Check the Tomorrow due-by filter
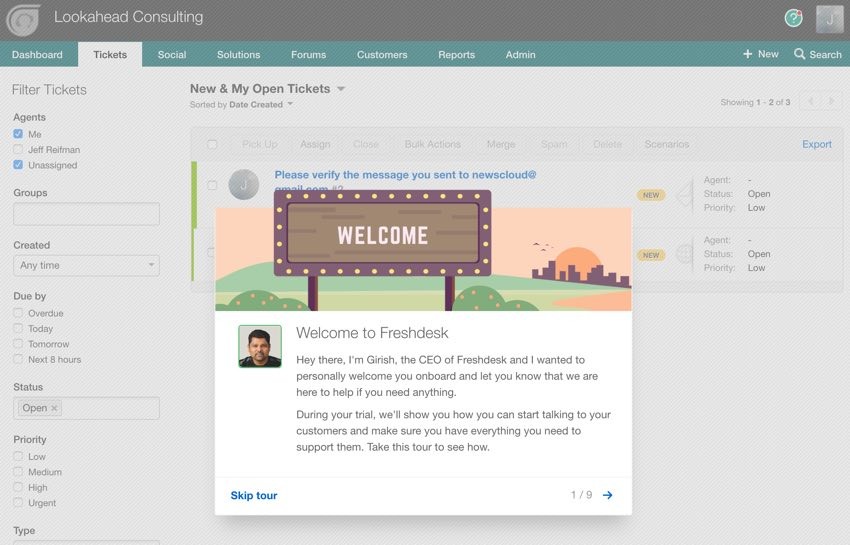The height and width of the screenshot is (545, 850). pos(18,343)
